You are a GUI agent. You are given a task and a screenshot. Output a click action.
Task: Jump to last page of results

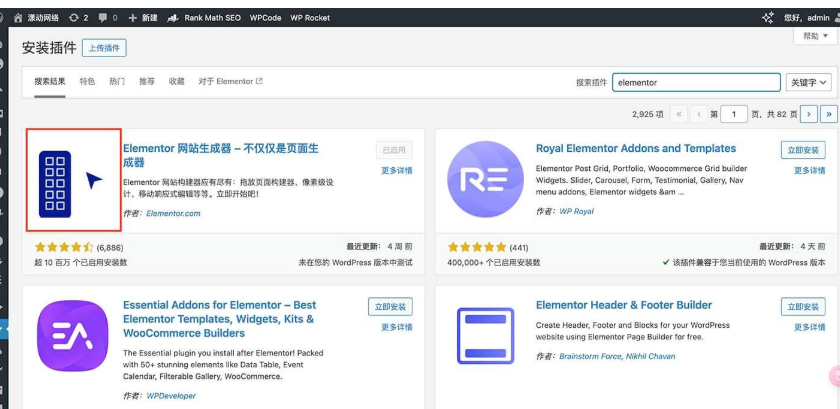click(829, 114)
